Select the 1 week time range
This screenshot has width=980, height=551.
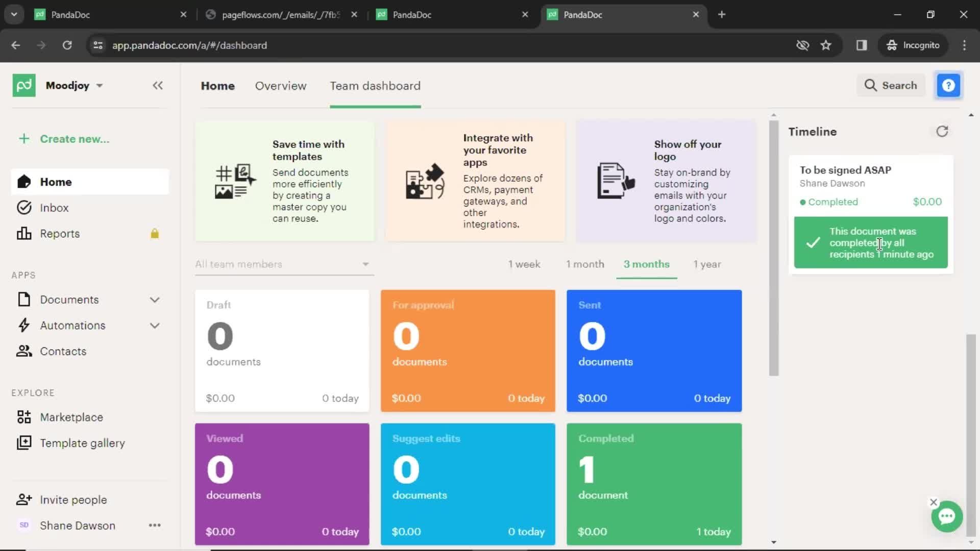(x=524, y=264)
